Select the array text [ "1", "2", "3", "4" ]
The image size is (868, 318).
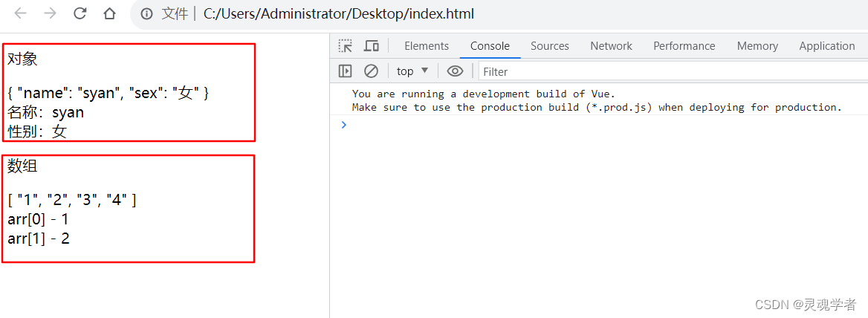coord(72,200)
